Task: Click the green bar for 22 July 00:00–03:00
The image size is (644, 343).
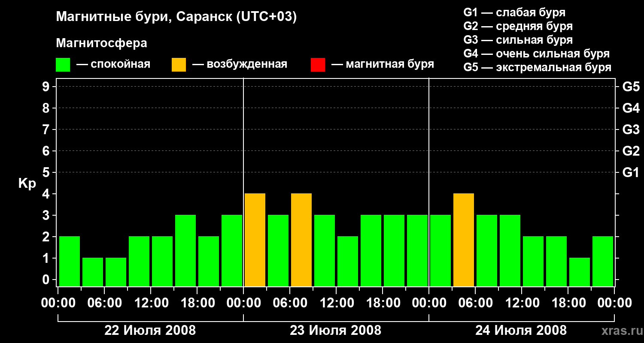Action: 70,261
